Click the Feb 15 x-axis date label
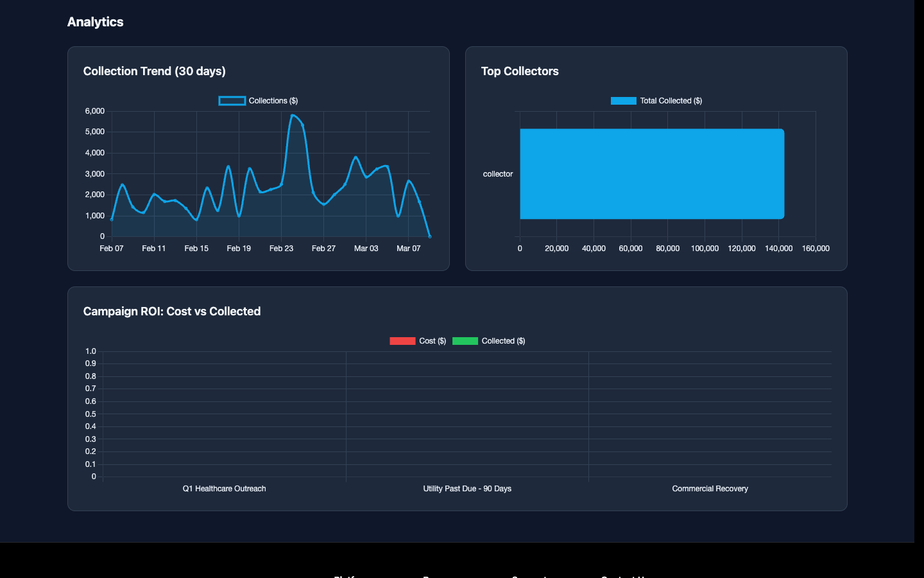The height and width of the screenshot is (578, 924). pyautogui.click(x=196, y=249)
